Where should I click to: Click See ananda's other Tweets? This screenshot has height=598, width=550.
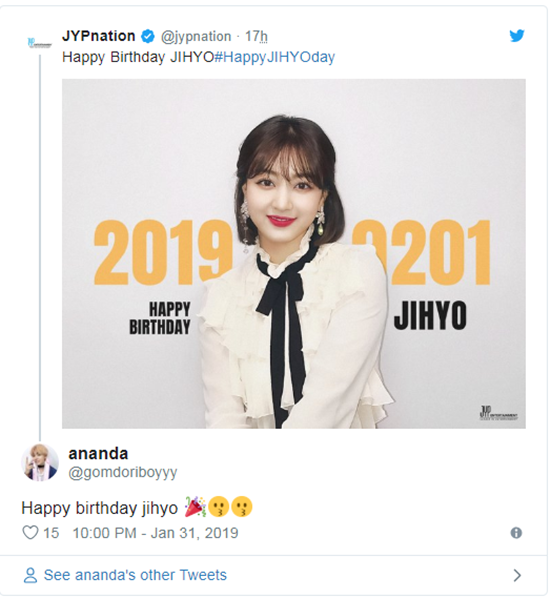(135, 575)
